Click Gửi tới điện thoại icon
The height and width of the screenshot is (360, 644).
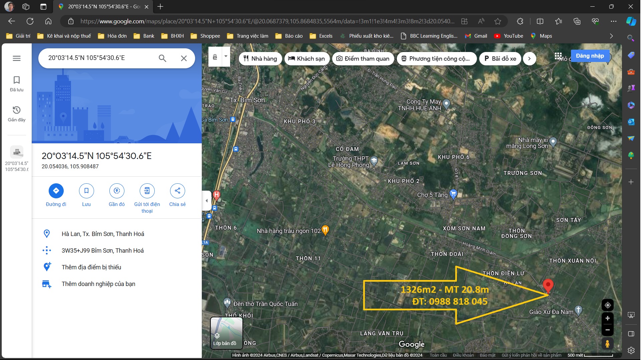click(147, 191)
